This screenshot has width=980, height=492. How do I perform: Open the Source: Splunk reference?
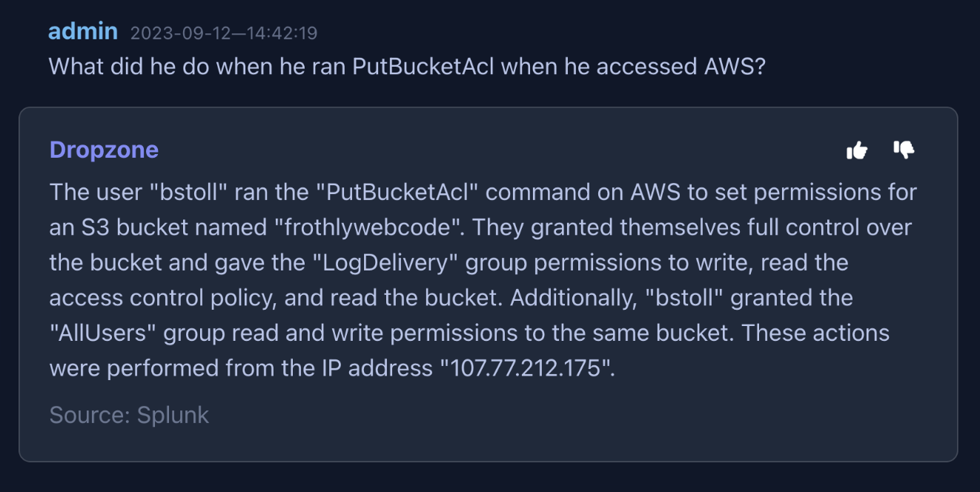click(x=129, y=415)
